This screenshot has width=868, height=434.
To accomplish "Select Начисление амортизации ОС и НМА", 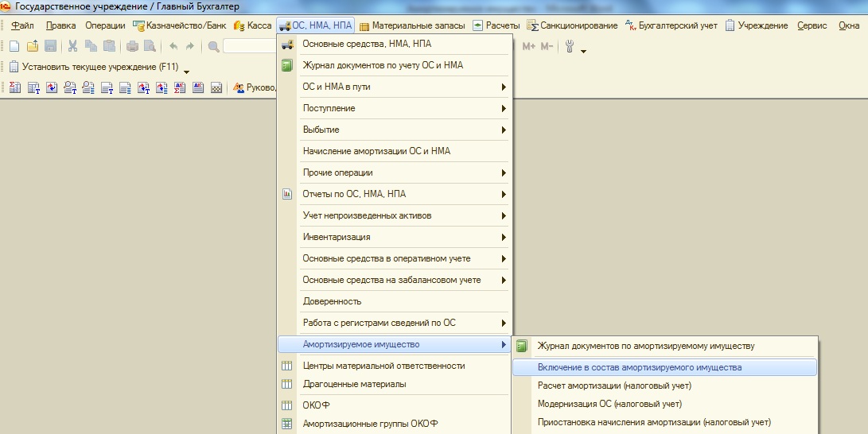I will click(376, 151).
